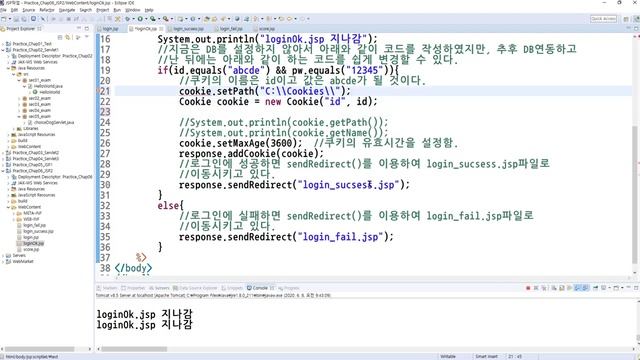The height and width of the screenshot is (360, 640).
Task: Open the Progress view tab
Action: [x=289, y=288]
